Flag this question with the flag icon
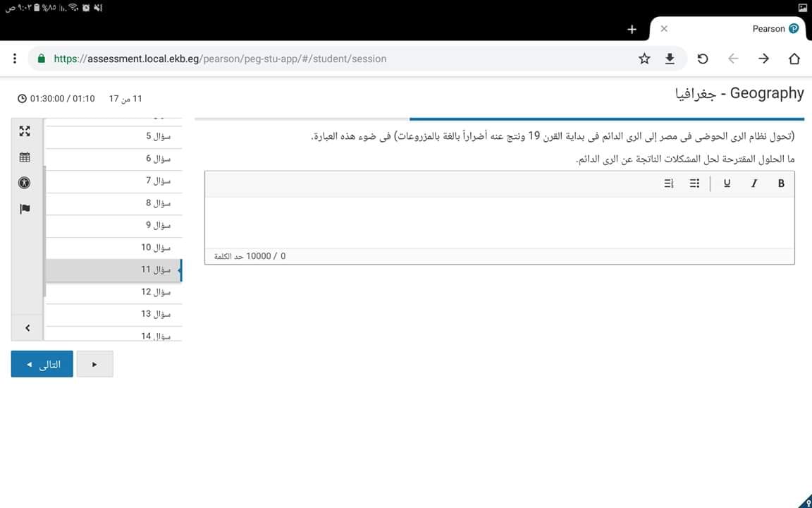 click(x=25, y=209)
